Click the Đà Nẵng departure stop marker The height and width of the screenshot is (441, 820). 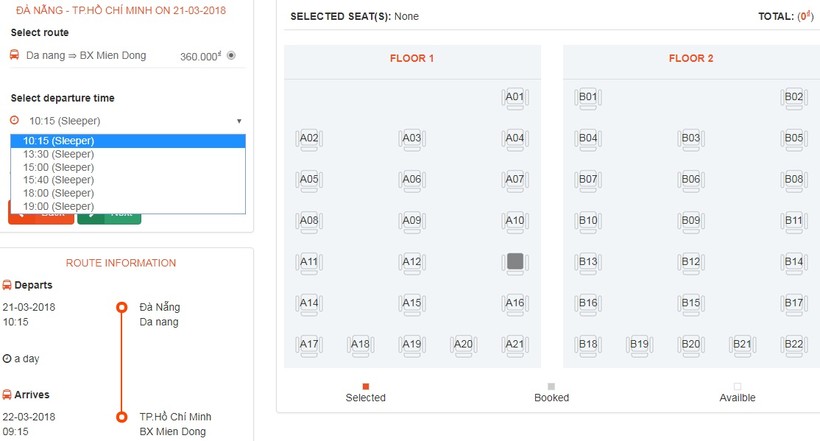(122, 307)
